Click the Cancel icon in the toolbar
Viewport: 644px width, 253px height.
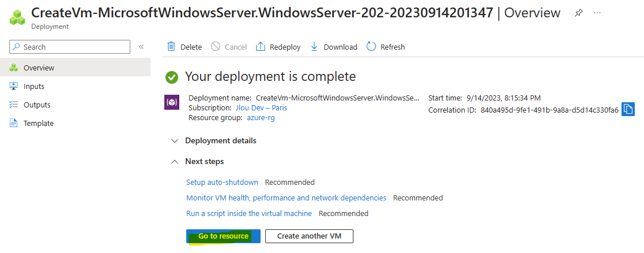(216, 46)
